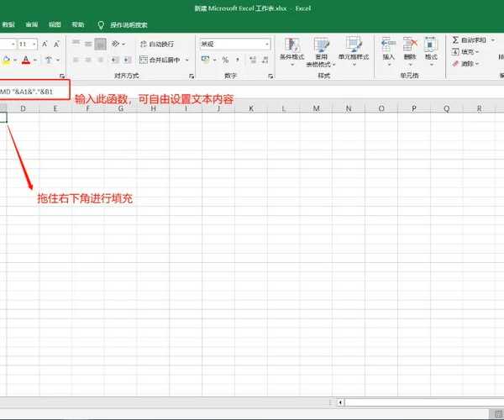Click the 格式 cell format icon

[430, 48]
